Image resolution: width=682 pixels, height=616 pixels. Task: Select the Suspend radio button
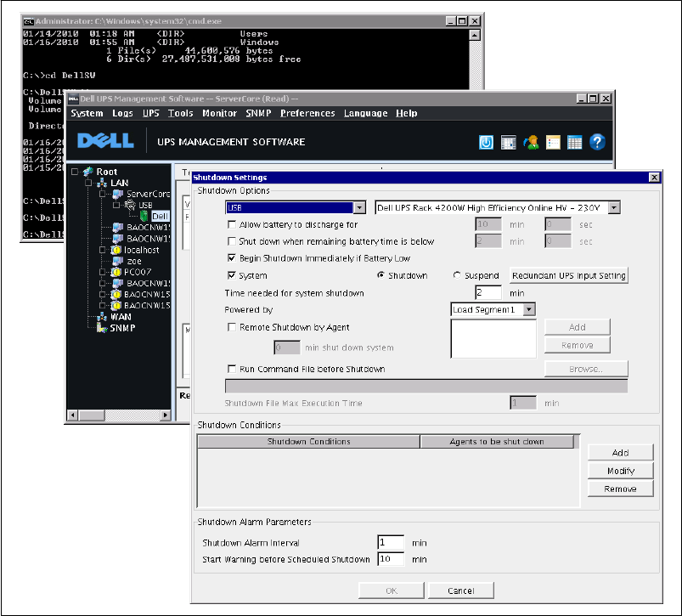pos(458,275)
